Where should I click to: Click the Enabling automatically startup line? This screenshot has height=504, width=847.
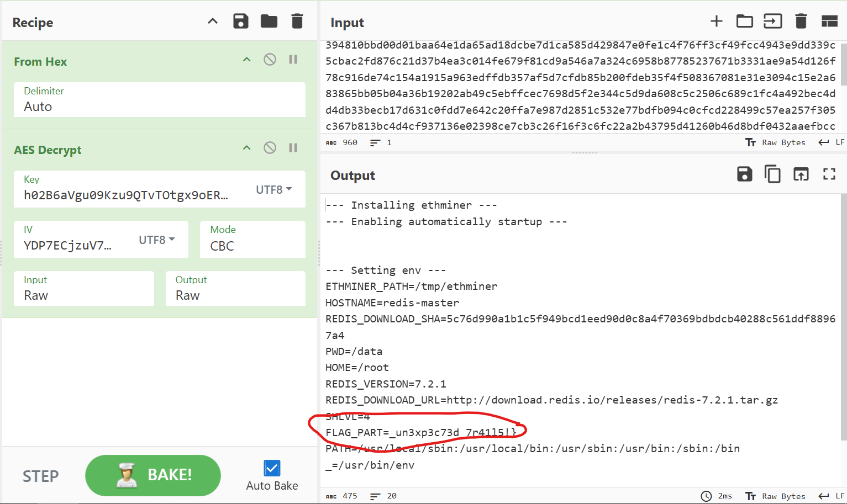click(446, 221)
